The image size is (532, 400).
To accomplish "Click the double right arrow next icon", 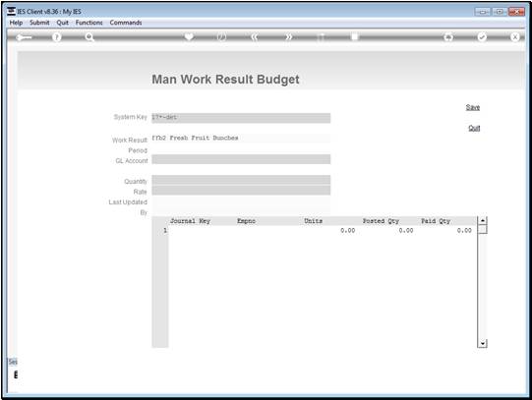I will tap(288, 37).
